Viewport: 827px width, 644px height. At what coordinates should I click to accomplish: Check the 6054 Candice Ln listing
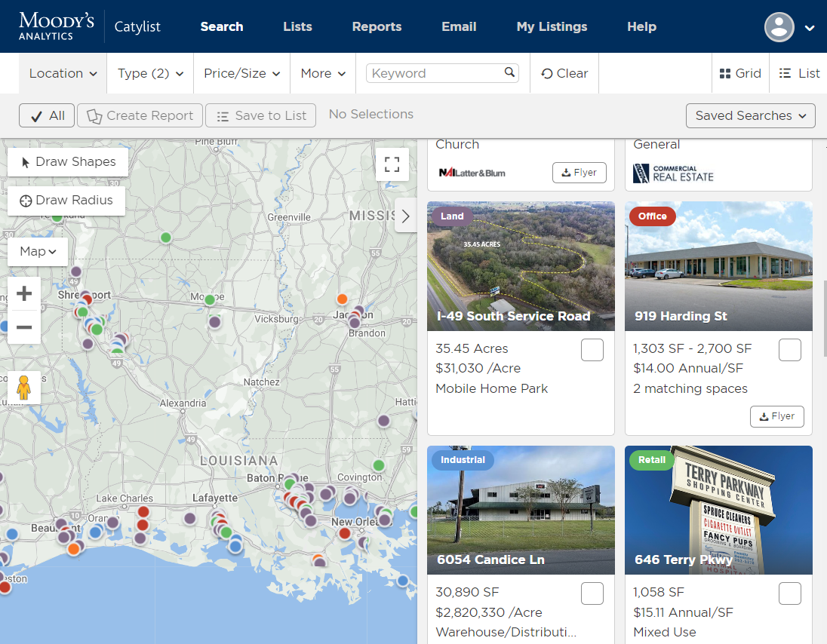(x=592, y=593)
